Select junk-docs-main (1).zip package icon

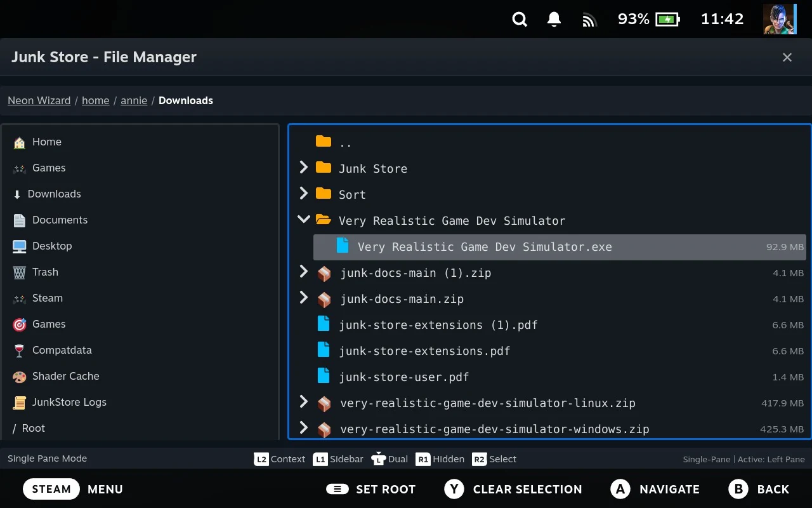[324, 273]
